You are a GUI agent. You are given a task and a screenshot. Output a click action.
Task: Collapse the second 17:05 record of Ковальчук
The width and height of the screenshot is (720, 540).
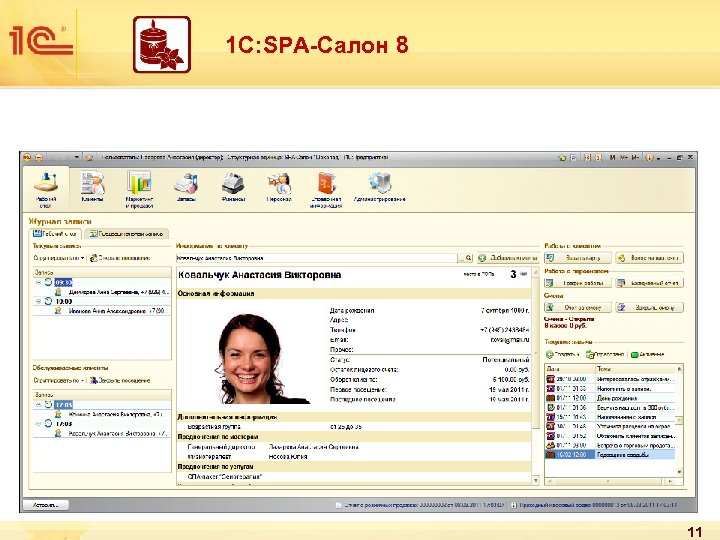38,423
